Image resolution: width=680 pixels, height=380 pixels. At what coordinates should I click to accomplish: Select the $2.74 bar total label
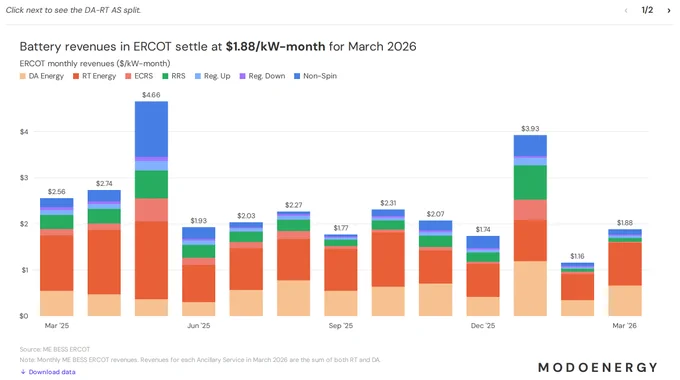pos(104,183)
